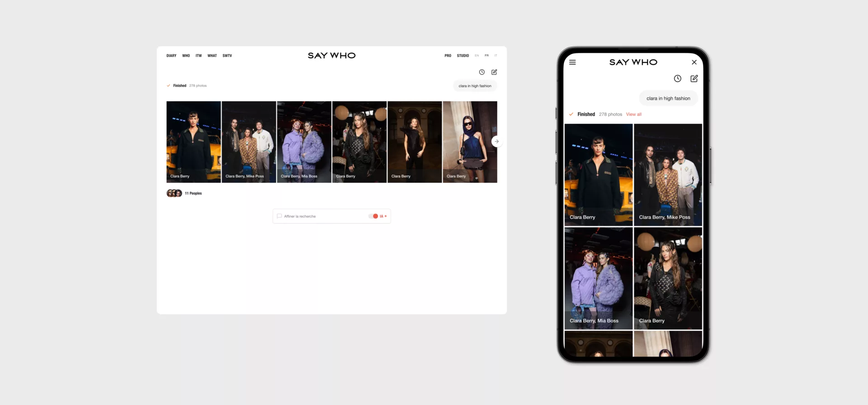The width and height of the screenshot is (868, 405).
Task: Tap the history clock icon on the phone
Action: [677, 79]
